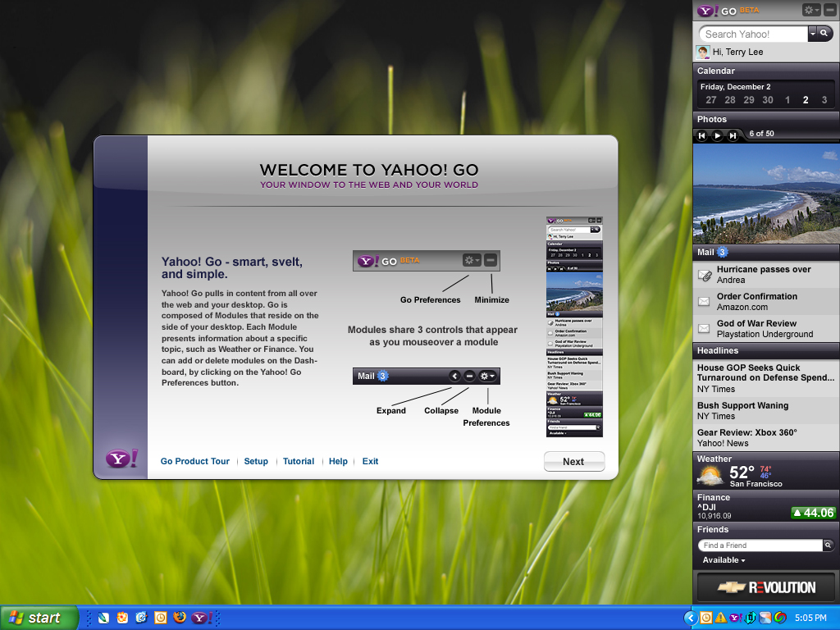Launch Yahoo! from the quick launch bar
The width and height of the screenshot is (840, 630).
tap(202, 618)
